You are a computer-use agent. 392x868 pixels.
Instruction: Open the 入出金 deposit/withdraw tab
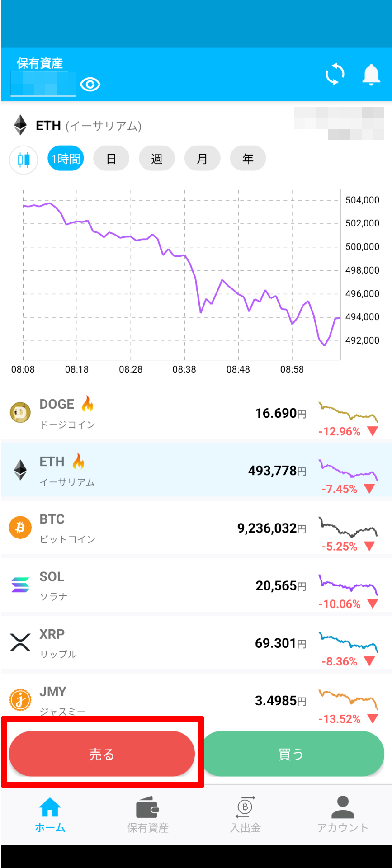pyautogui.click(x=245, y=815)
